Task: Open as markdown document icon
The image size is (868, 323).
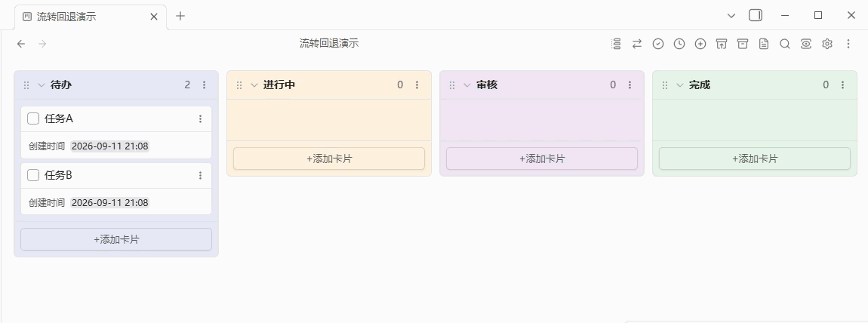Action: 764,44
